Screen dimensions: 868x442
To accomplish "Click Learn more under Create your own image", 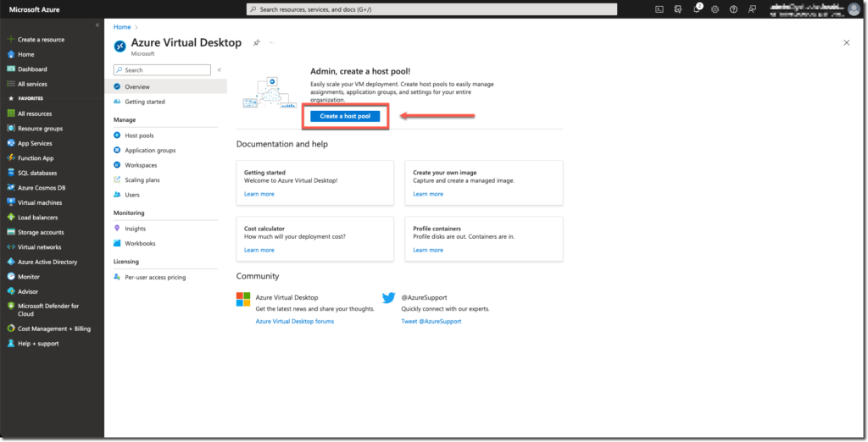I will (428, 194).
